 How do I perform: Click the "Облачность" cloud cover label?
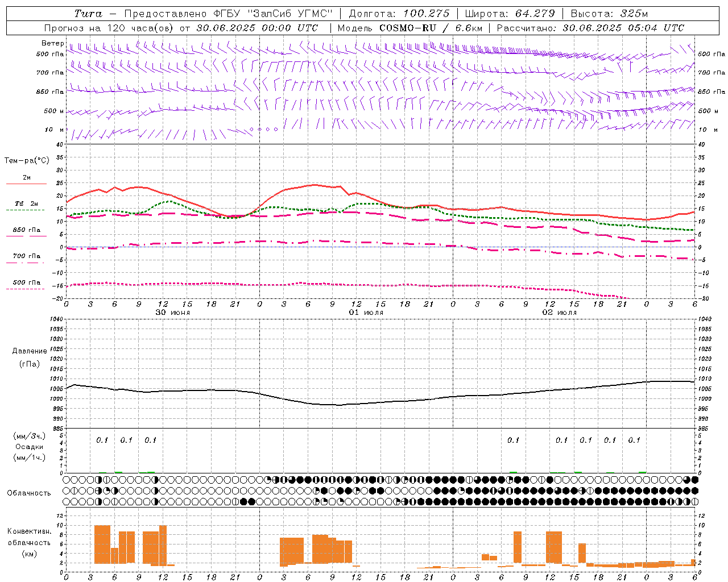[29, 493]
